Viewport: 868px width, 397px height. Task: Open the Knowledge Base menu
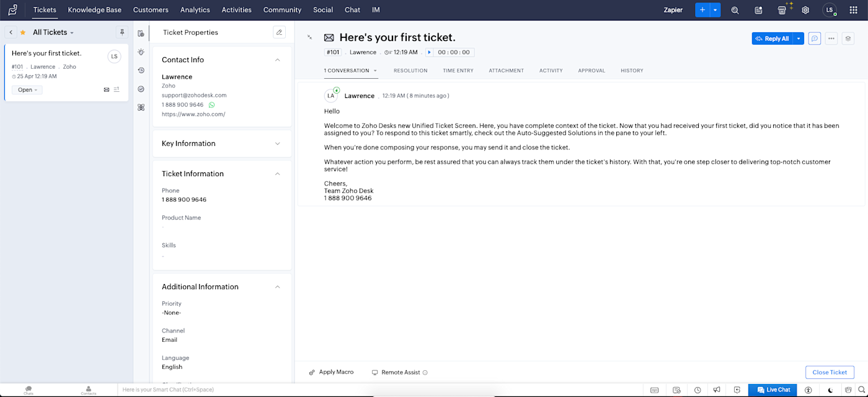95,10
